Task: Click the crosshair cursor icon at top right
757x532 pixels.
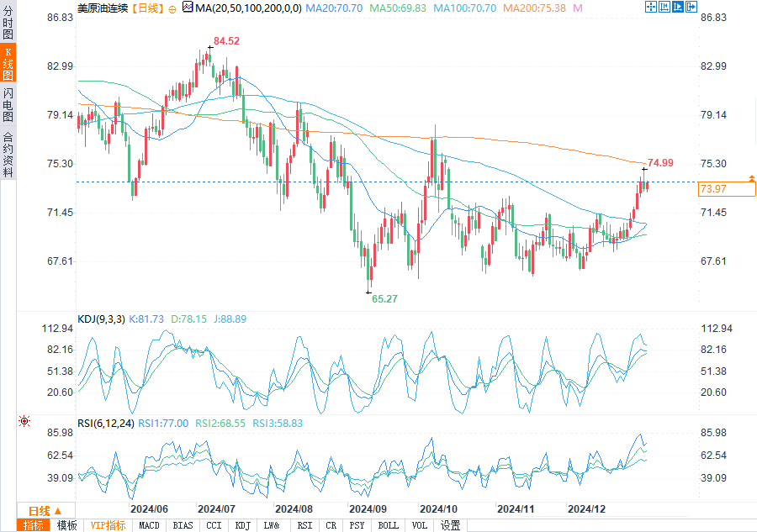Action: click(x=650, y=8)
